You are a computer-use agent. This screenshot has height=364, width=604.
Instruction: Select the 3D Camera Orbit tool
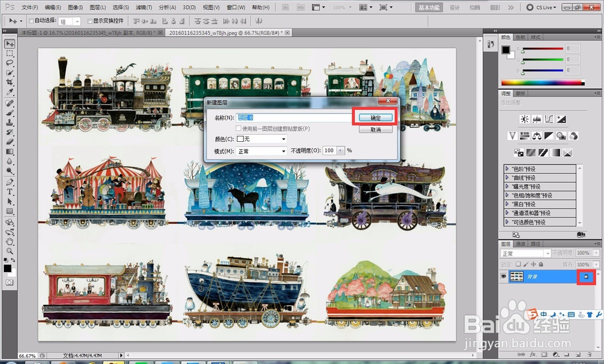tap(10, 232)
